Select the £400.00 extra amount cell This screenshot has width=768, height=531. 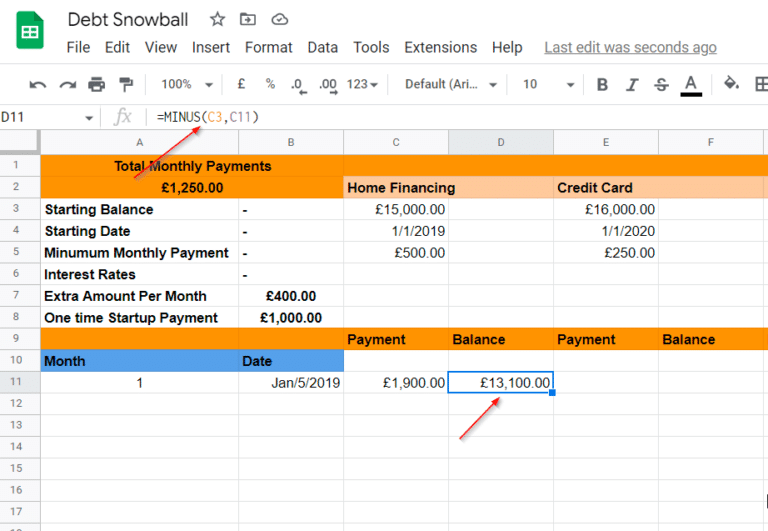click(x=291, y=296)
